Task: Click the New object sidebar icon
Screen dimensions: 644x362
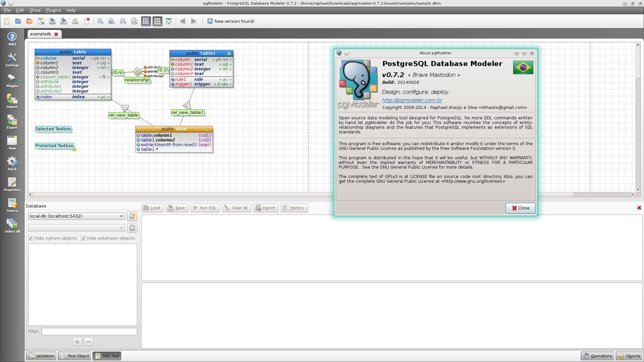Action: coord(12,143)
